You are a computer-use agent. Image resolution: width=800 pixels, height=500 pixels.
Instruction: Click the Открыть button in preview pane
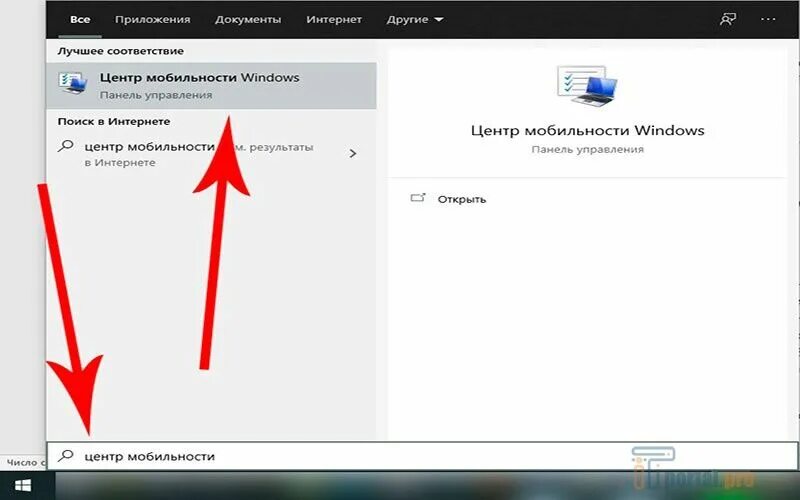tap(461, 199)
